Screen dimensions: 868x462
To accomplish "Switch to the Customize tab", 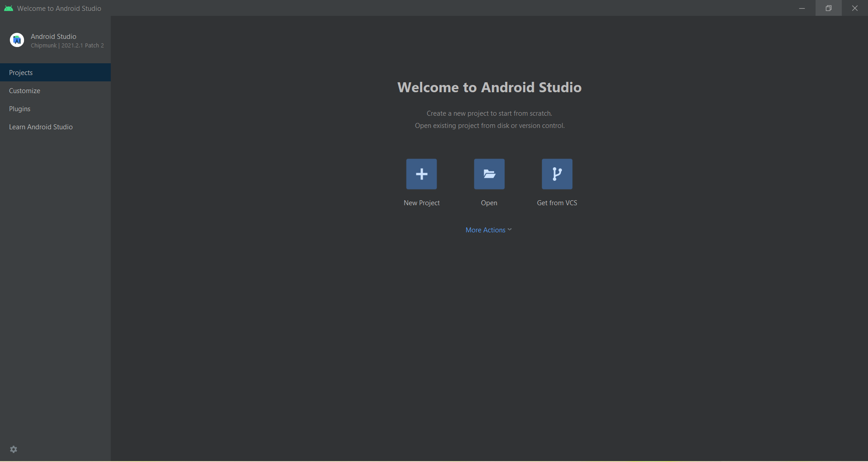I will point(55,90).
